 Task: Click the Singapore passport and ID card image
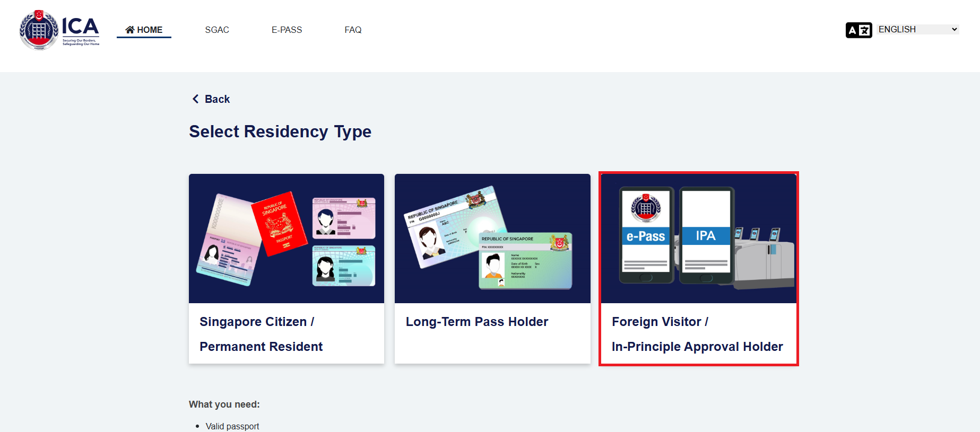click(287, 239)
